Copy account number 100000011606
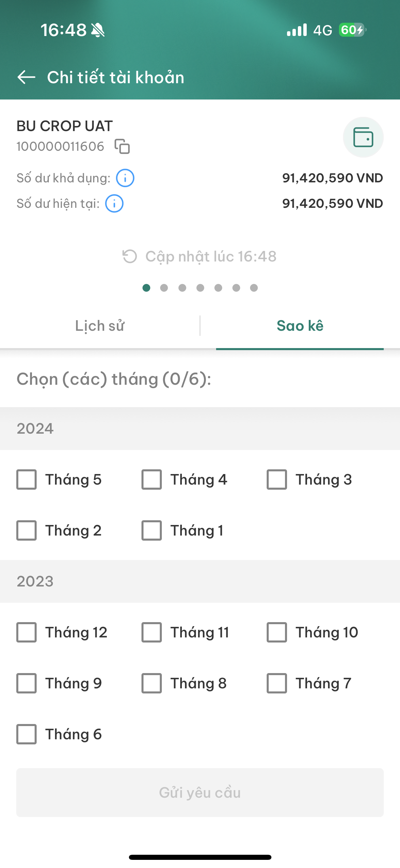400x868 pixels. (122, 146)
